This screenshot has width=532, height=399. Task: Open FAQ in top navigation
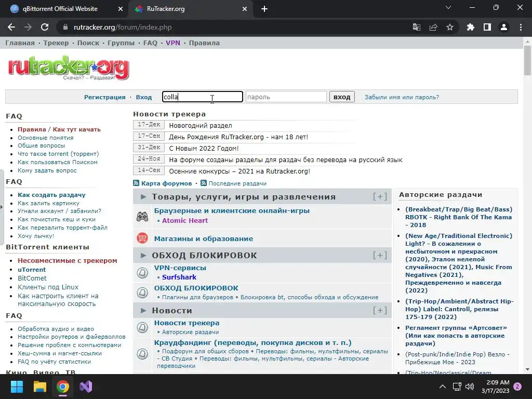click(150, 43)
